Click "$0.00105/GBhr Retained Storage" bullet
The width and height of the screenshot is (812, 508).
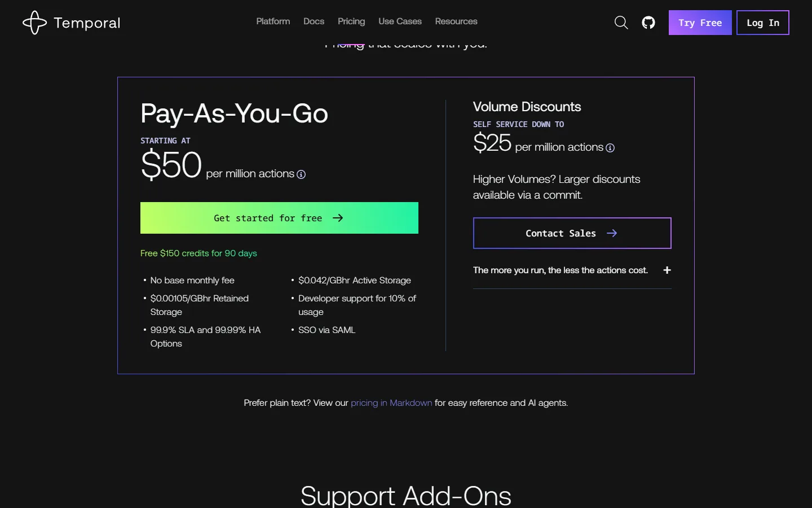pyautogui.click(x=200, y=305)
